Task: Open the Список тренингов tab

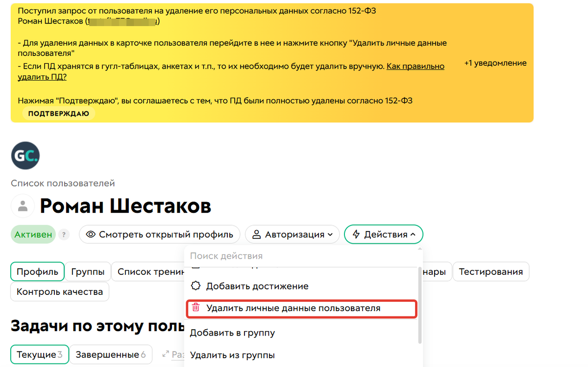Action: [148, 271]
